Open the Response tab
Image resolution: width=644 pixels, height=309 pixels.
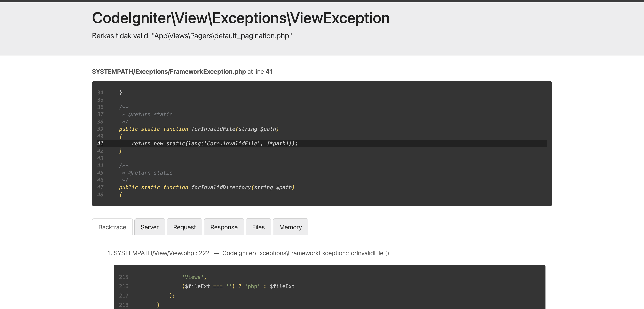coord(224,227)
